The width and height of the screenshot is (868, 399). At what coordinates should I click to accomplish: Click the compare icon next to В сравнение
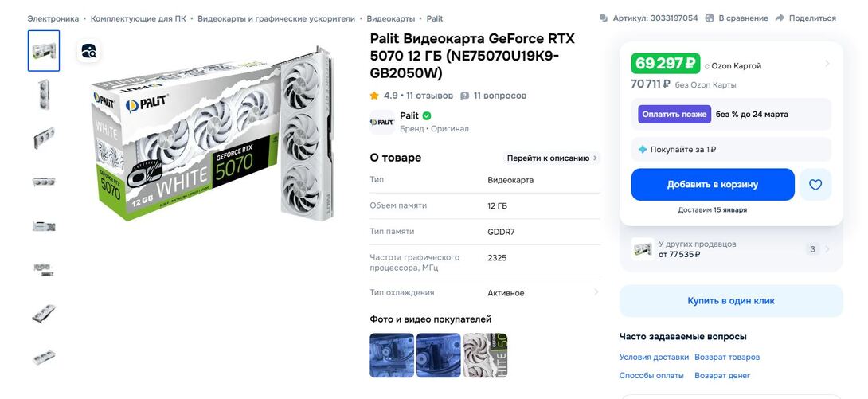pos(710,18)
